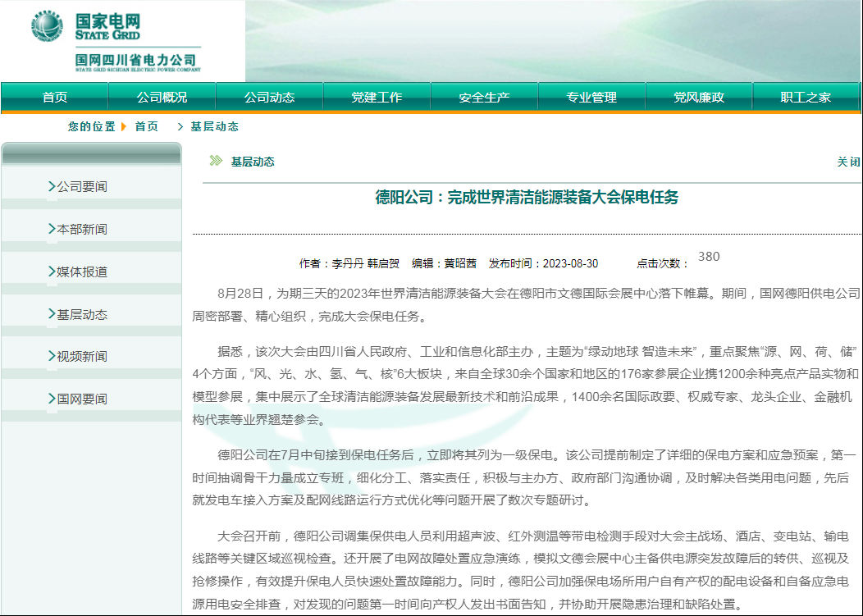Click the double-chevron icon beside 基层动态 heading

tap(216, 161)
